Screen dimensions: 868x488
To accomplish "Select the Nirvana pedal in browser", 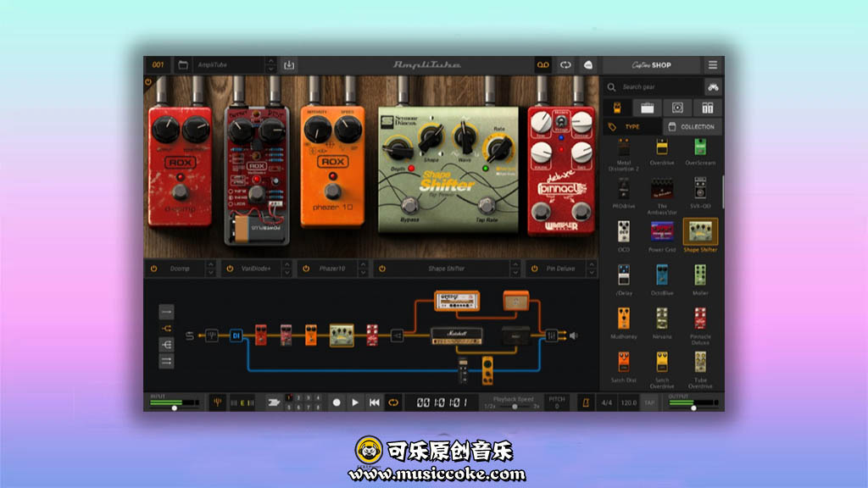I will (x=662, y=324).
